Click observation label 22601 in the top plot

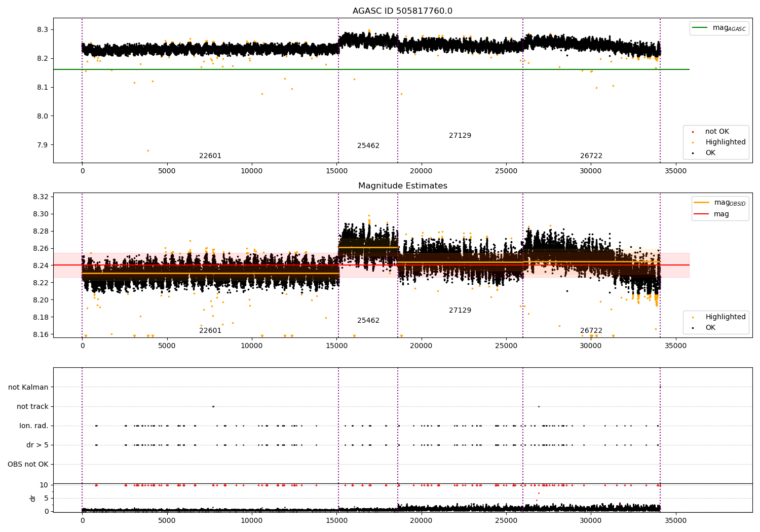[x=210, y=156]
